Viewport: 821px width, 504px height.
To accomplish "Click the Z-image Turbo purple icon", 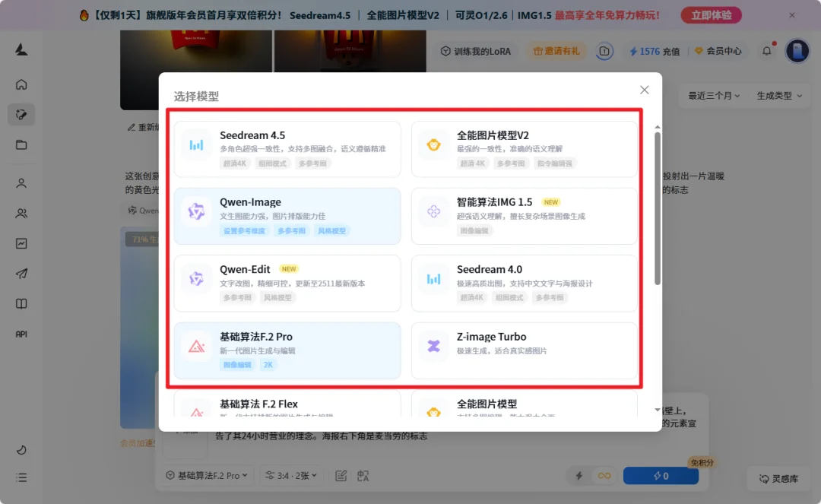I will tap(433, 344).
